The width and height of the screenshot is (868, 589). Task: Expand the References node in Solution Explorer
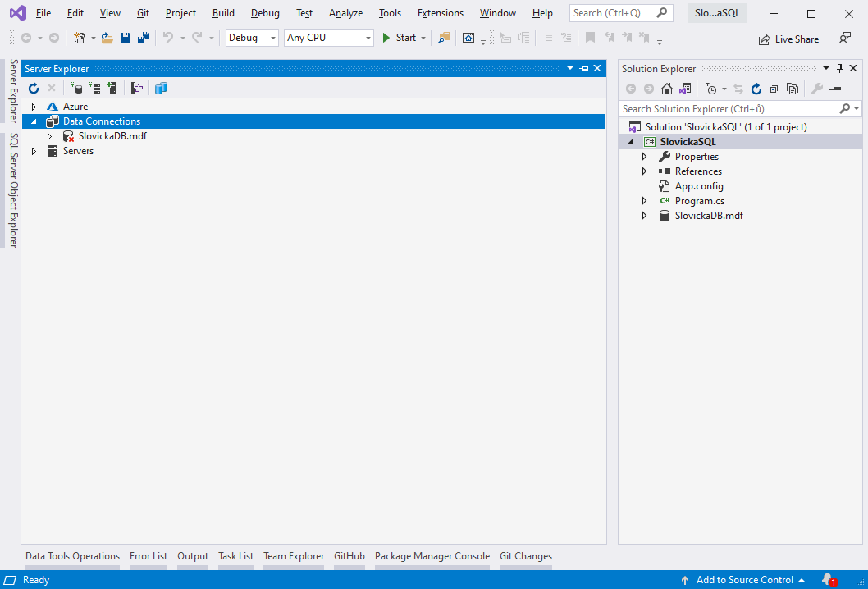pos(644,171)
